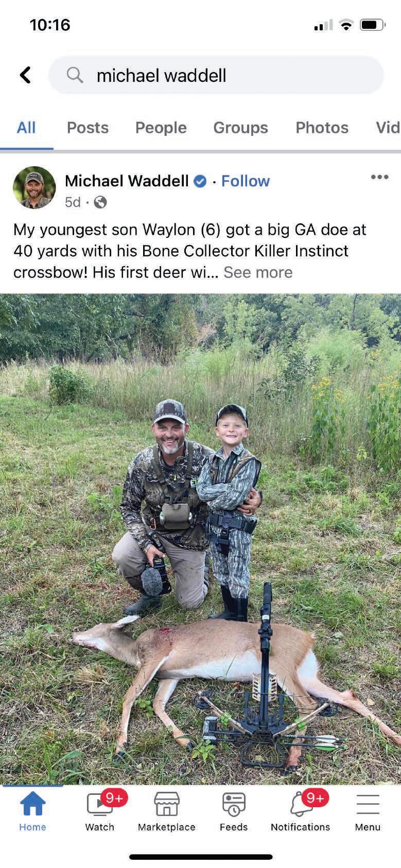Viewport: 401px width, 868px height.
Task: Open the Michael Waddell name link
Action: coord(127,181)
